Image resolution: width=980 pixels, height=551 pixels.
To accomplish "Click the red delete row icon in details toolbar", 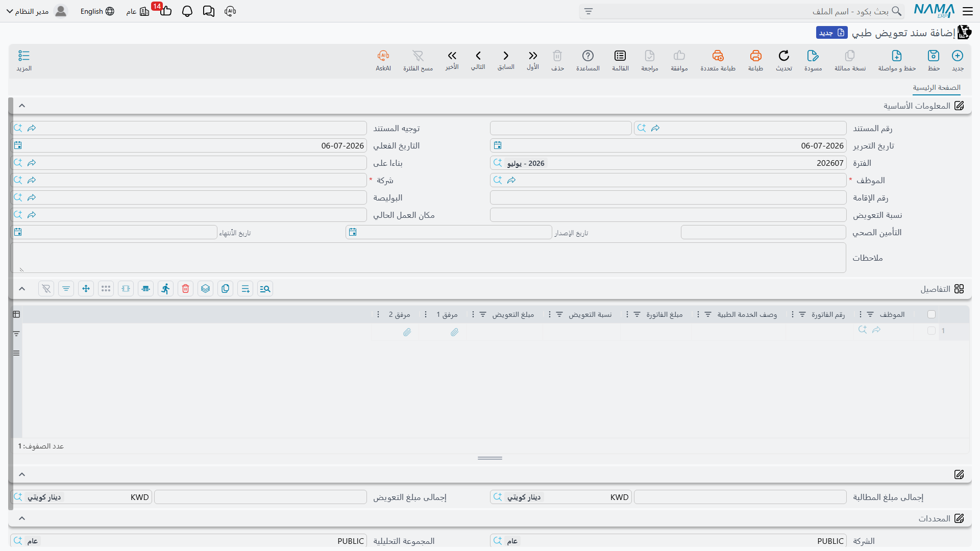I will pyautogui.click(x=186, y=289).
